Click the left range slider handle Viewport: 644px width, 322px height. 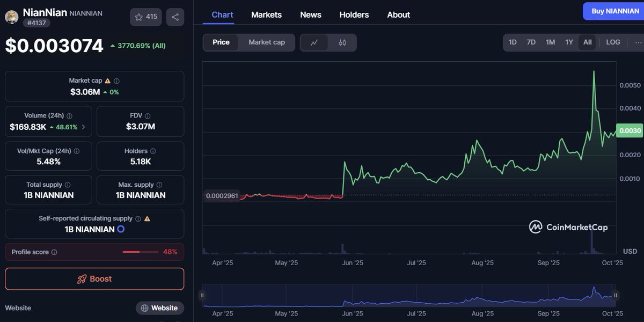click(202, 295)
